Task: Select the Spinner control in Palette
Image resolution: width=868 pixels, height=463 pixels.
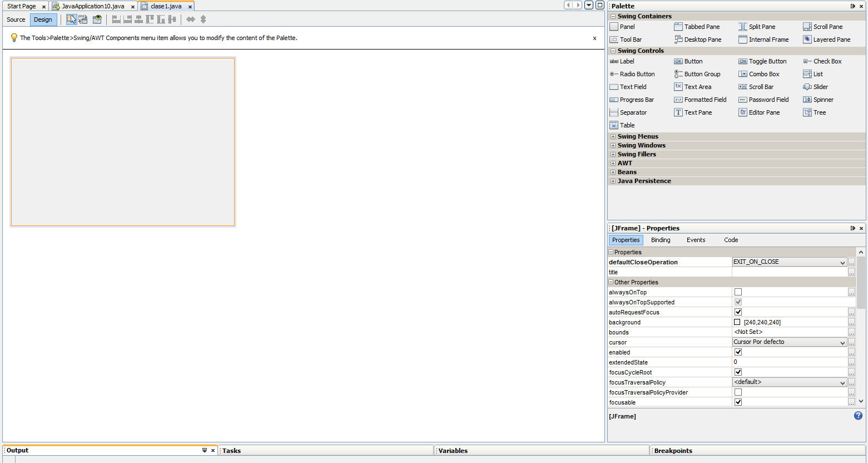Action: (819, 100)
